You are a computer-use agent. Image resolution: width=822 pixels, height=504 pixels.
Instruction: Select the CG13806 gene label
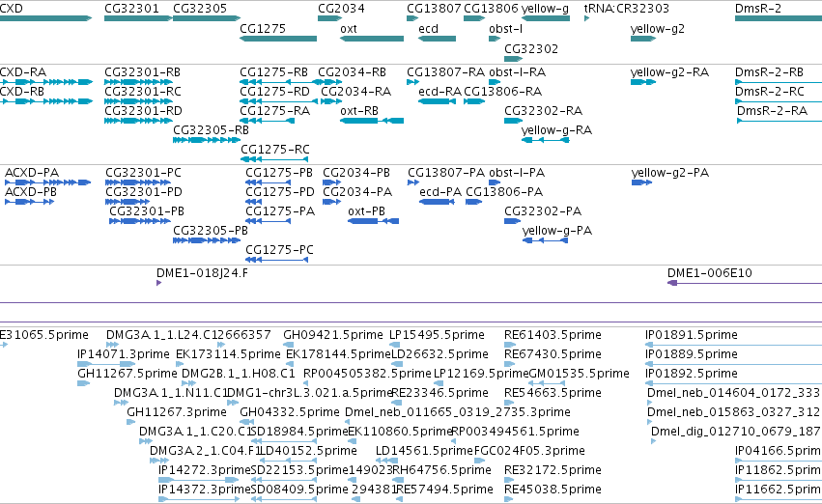[492, 9]
